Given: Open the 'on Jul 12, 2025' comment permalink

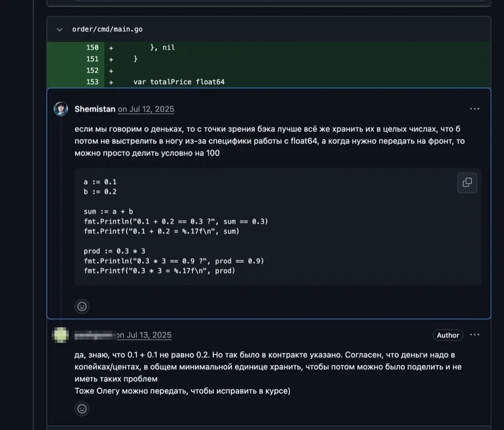Looking at the screenshot, I should 146,109.
